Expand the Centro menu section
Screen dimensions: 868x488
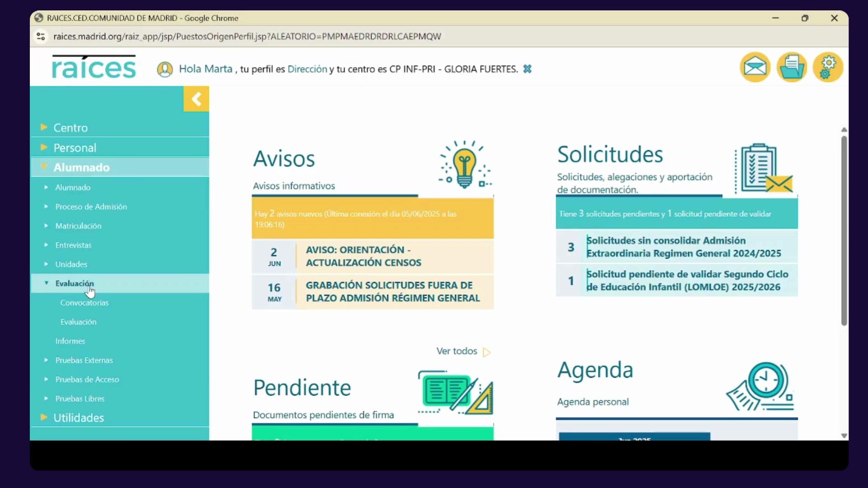click(x=71, y=128)
